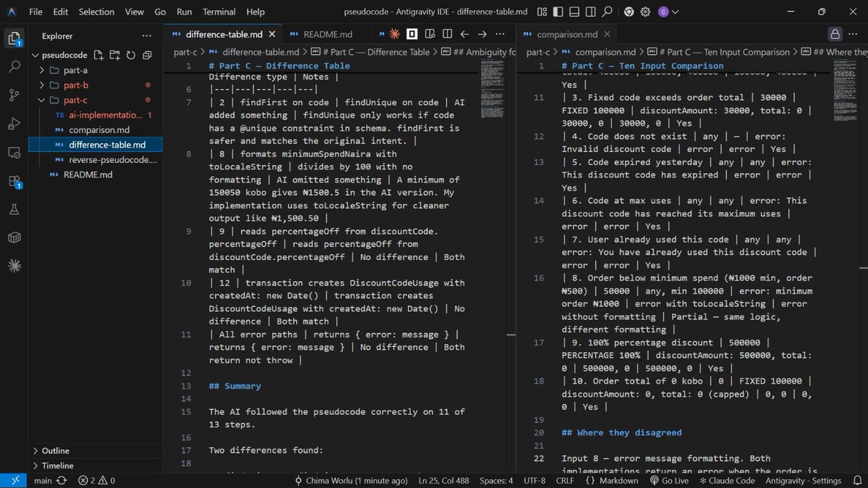Open the Selection menu
Viewport: 868px width, 488px height.
click(x=96, y=12)
